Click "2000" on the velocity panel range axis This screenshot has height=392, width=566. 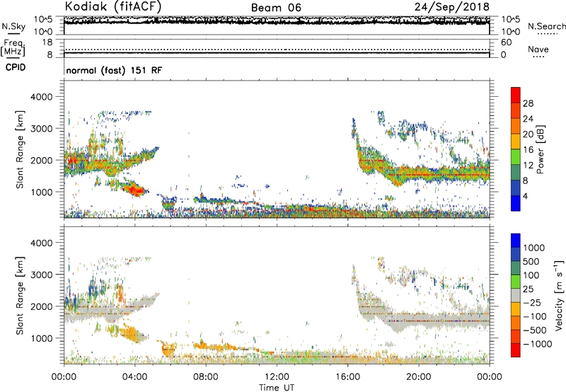click(42, 306)
